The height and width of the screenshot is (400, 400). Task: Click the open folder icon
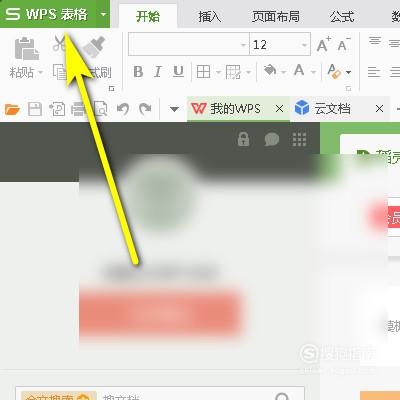tap(12, 109)
